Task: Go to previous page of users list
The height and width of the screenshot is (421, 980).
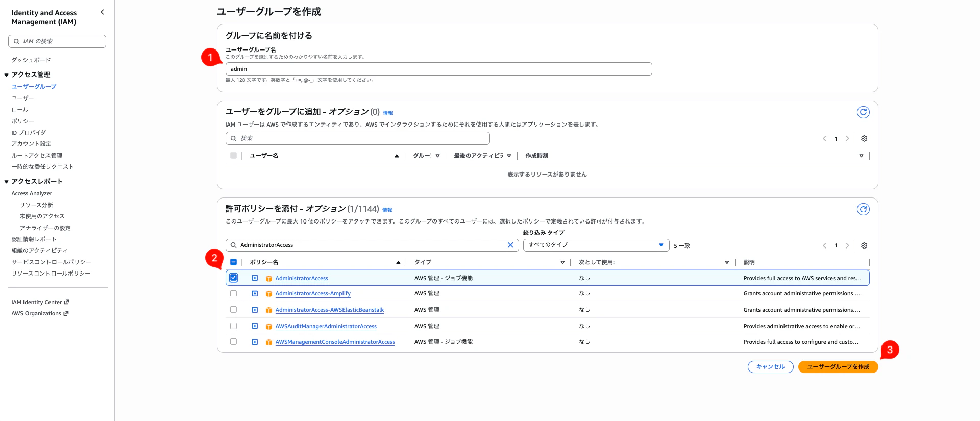Action: coord(824,139)
